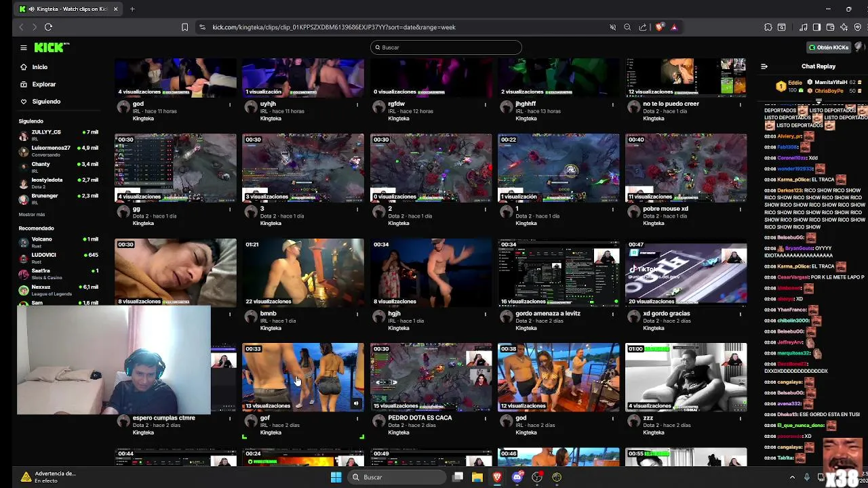Viewport: 868px width, 488px height.
Task: Open options menu for clip 'uyhjh'
Action: point(357,104)
